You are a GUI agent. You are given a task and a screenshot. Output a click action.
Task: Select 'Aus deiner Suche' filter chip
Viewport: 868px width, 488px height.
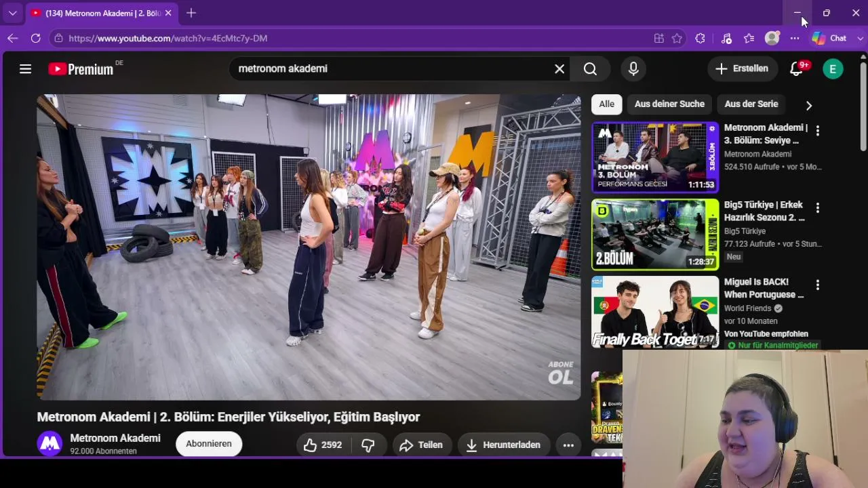(669, 104)
